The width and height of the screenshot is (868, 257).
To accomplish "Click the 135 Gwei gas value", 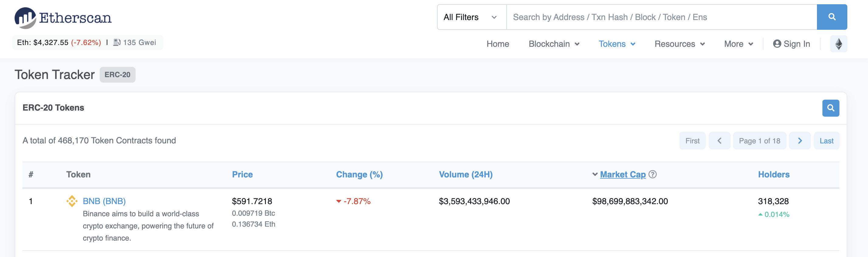I will 139,43.
